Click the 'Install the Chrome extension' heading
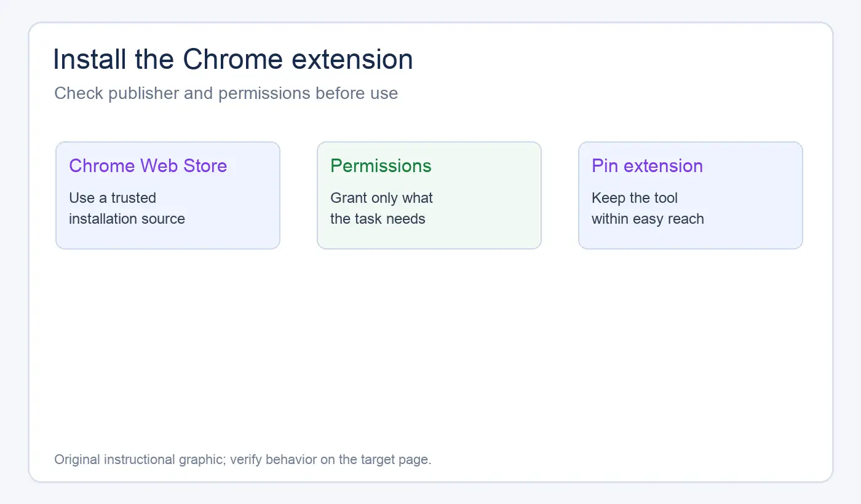The width and height of the screenshot is (861, 504). click(233, 60)
